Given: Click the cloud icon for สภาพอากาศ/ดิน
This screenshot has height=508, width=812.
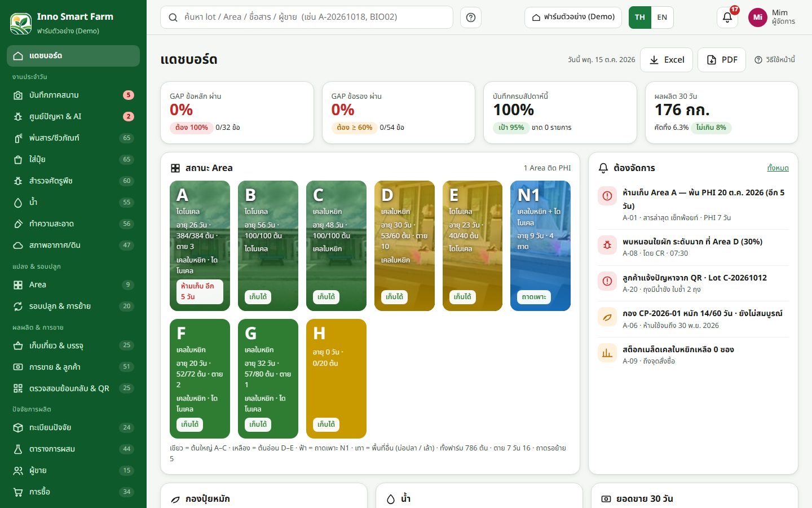Looking at the screenshot, I should point(18,246).
